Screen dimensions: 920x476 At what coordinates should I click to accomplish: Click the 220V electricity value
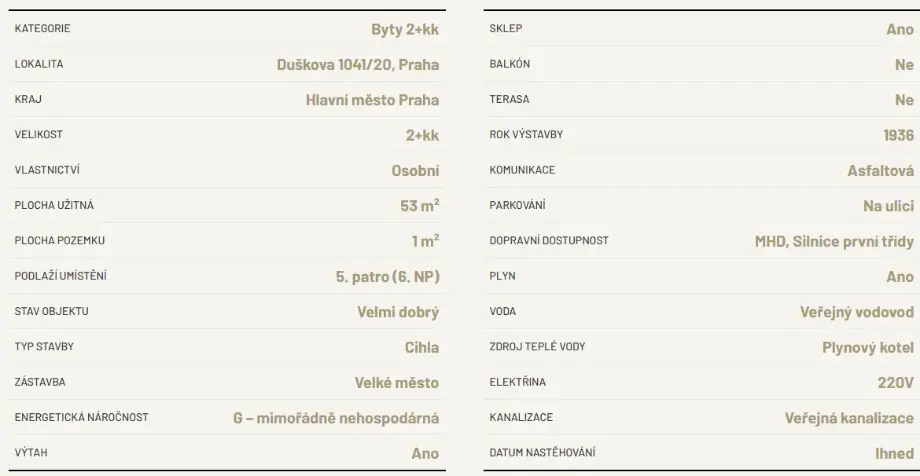(895, 382)
